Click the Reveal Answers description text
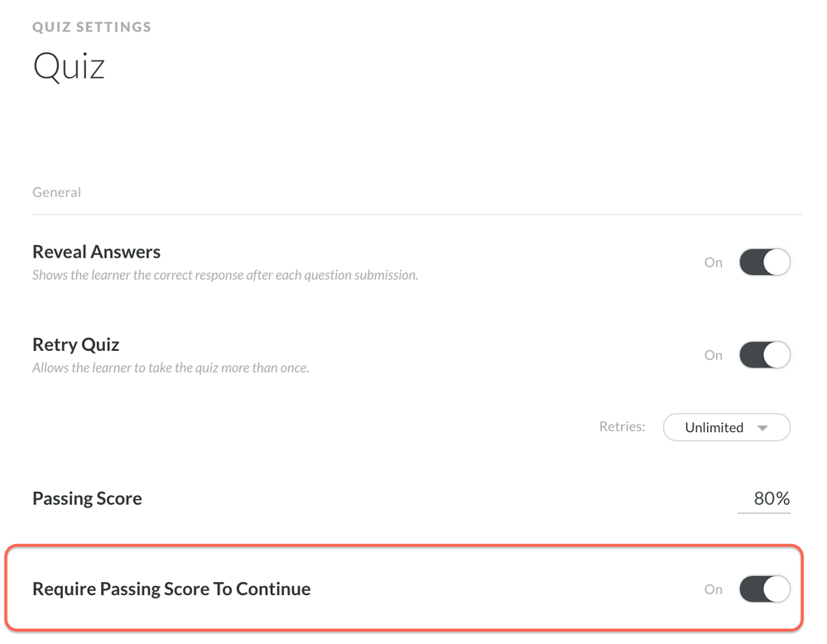This screenshot has height=644, width=827. click(x=224, y=275)
